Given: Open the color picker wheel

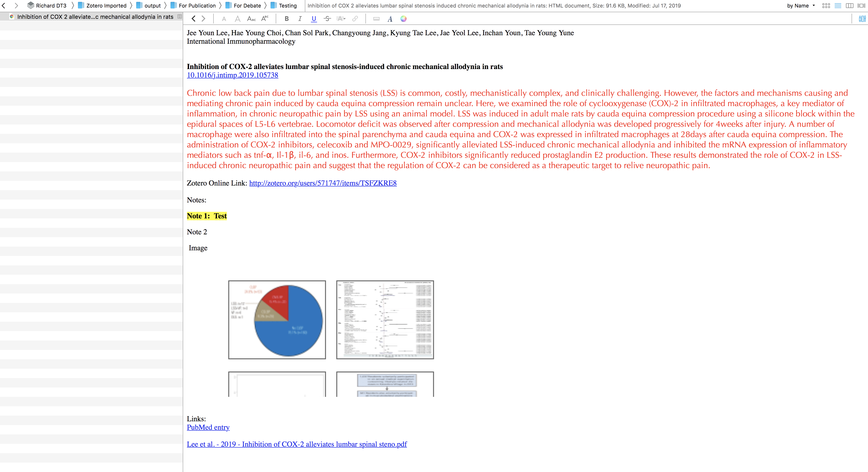Looking at the screenshot, I should (x=403, y=19).
